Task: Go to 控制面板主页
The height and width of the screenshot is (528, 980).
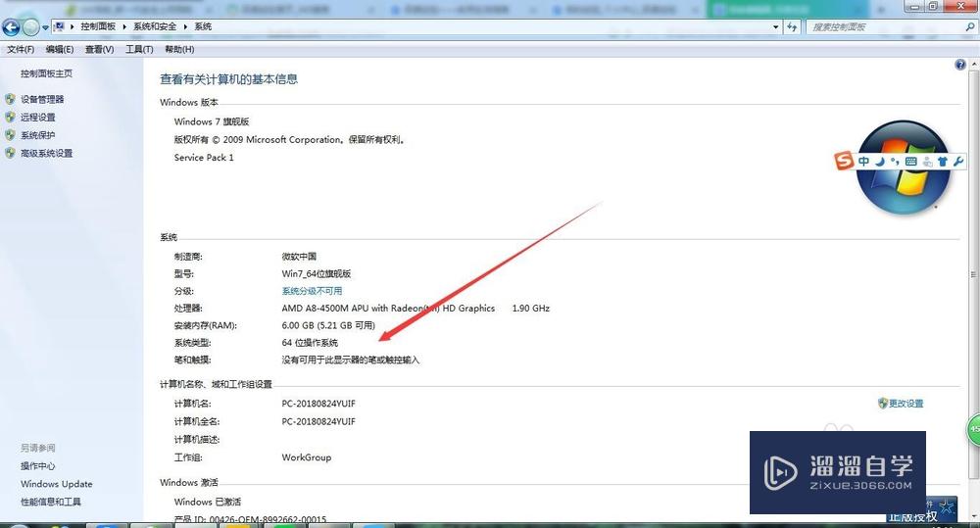Action: [46, 73]
